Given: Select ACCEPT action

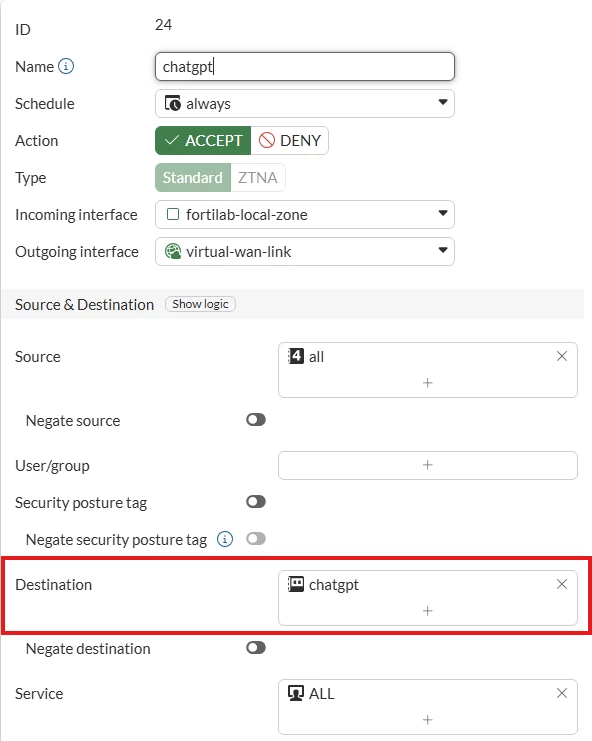Looking at the screenshot, I should (x=203, y=140).
